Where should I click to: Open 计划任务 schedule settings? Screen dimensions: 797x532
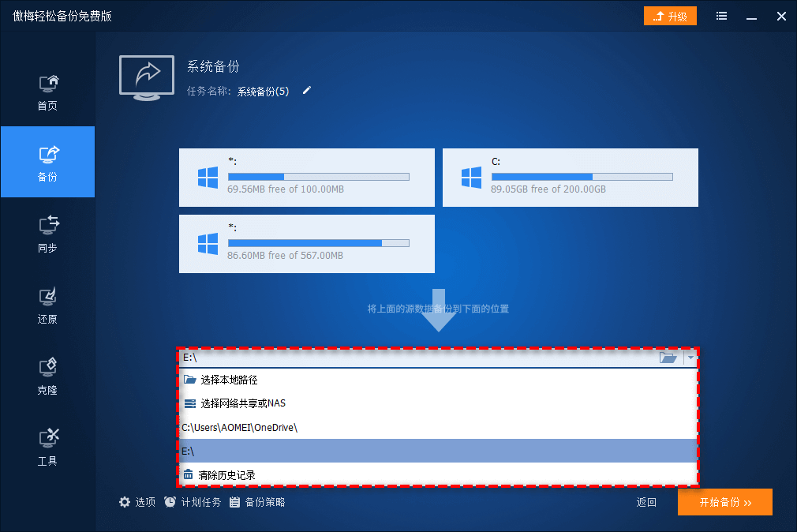point(193,502)
